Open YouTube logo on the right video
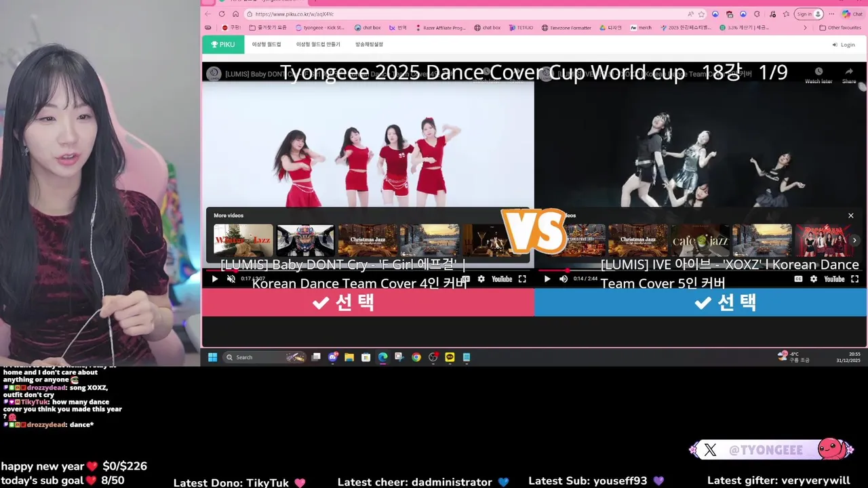This screenshot has width=868, height=488. point(834,279)
